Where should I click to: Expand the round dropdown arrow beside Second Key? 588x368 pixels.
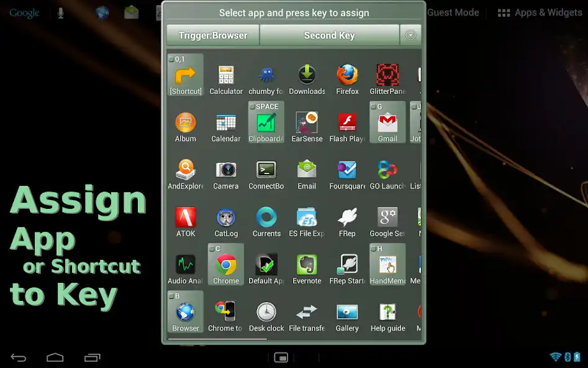pyautogui.click(x=410, y=35)
